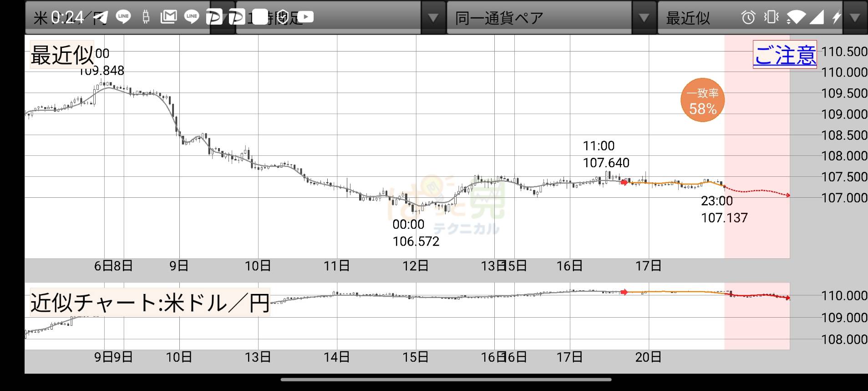Tap the vibrate mode status icon

(771, 17)
